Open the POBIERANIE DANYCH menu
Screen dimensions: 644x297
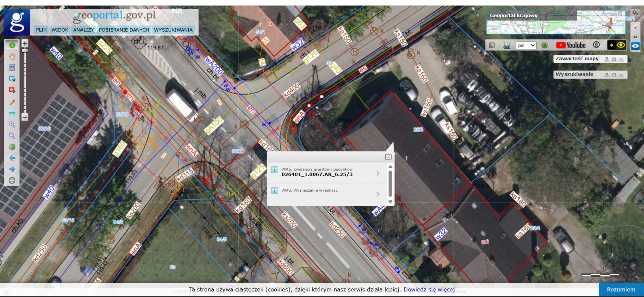pyautogui.click(x=124, y=30)
